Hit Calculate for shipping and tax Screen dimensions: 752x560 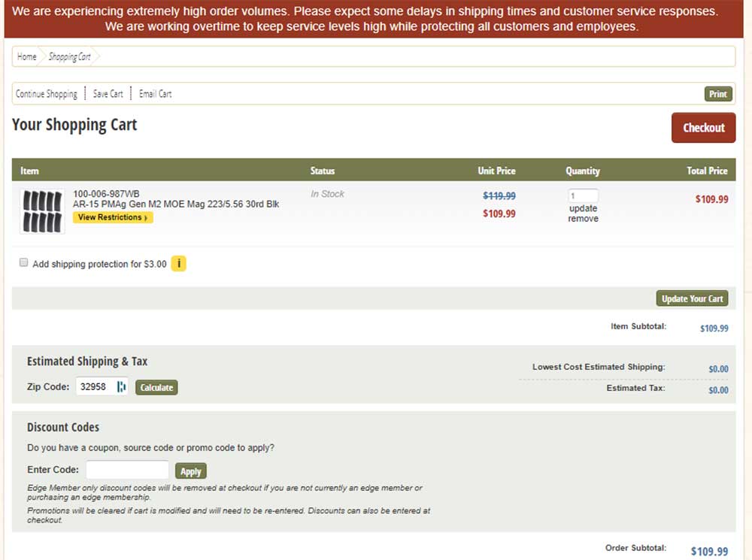(156, 388)
